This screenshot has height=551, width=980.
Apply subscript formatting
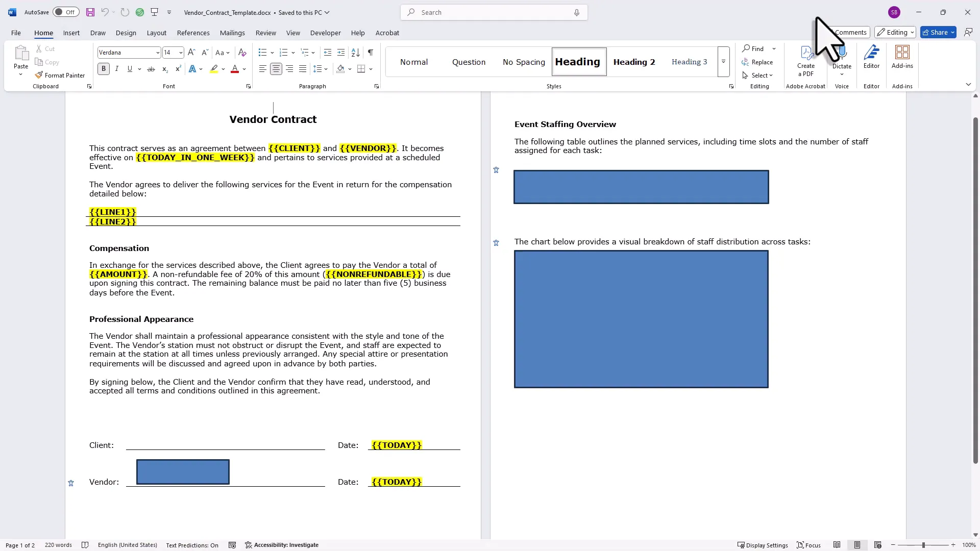[164, 68]
